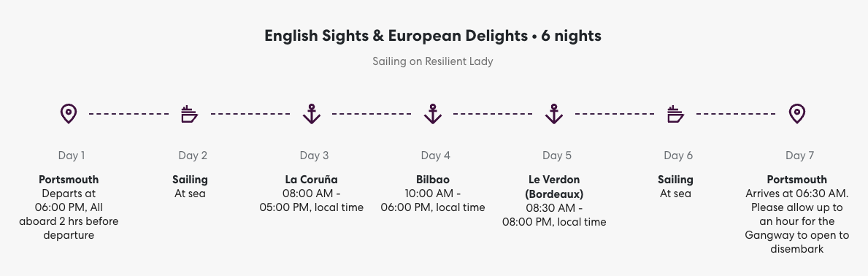Click the Sailing on Resilient Lady subtitle
868x276 pixels.
[x=433, y=61]
